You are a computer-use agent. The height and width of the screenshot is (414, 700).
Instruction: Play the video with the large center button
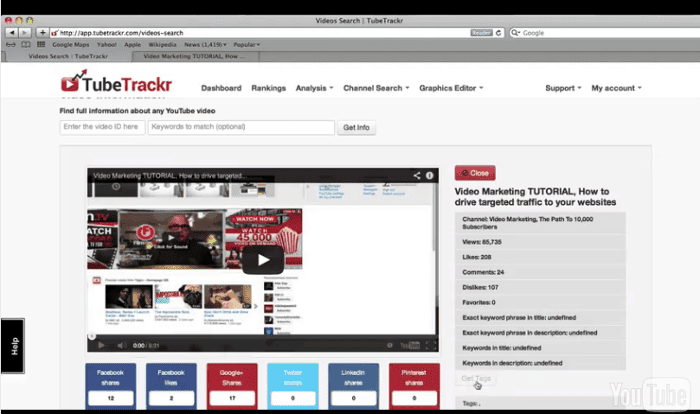click(263, 260)
